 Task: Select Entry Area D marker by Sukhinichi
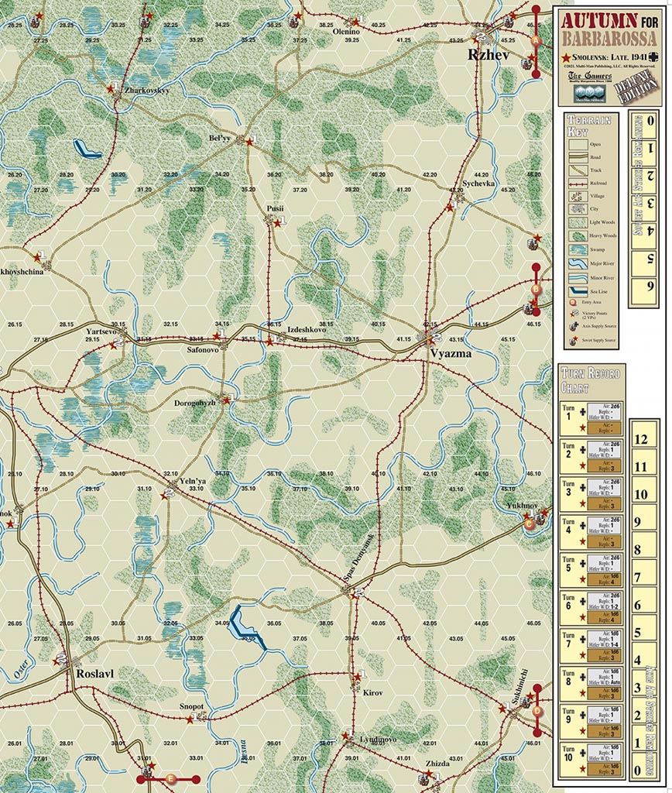537,711
